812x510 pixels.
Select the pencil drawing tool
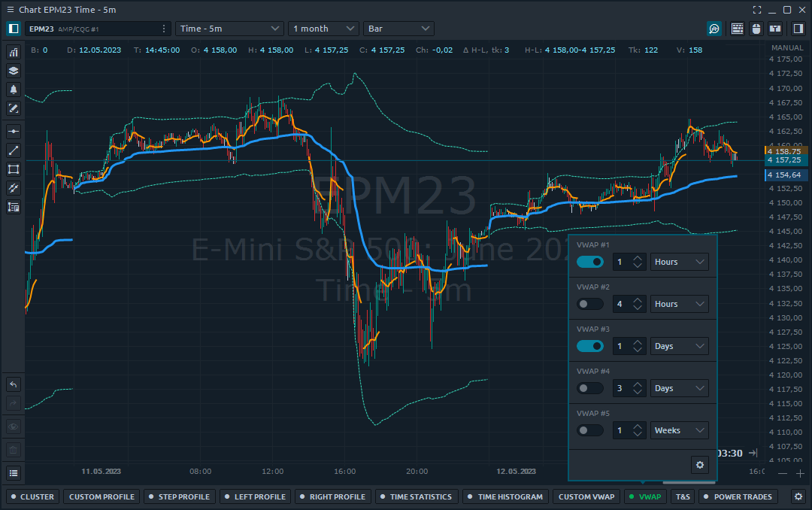14,108
